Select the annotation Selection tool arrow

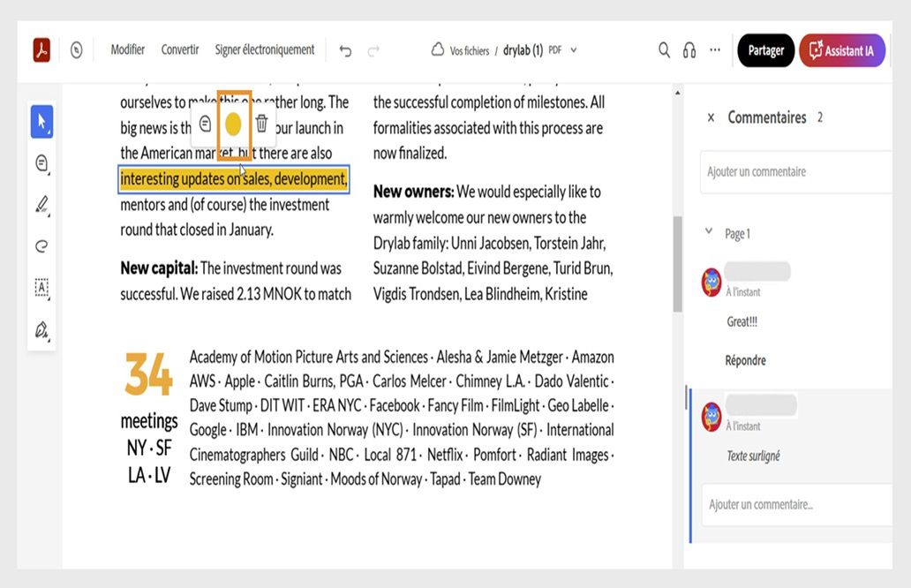[x=41, y=121]
